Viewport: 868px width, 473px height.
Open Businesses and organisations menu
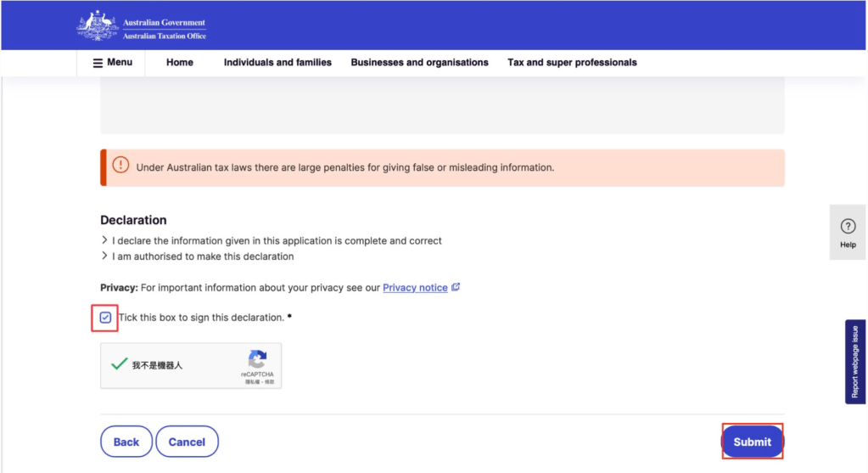coord(419,63)
